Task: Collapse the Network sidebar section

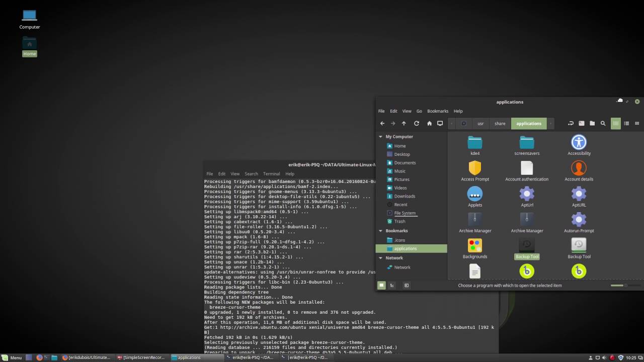Action: tap(380, 258)
